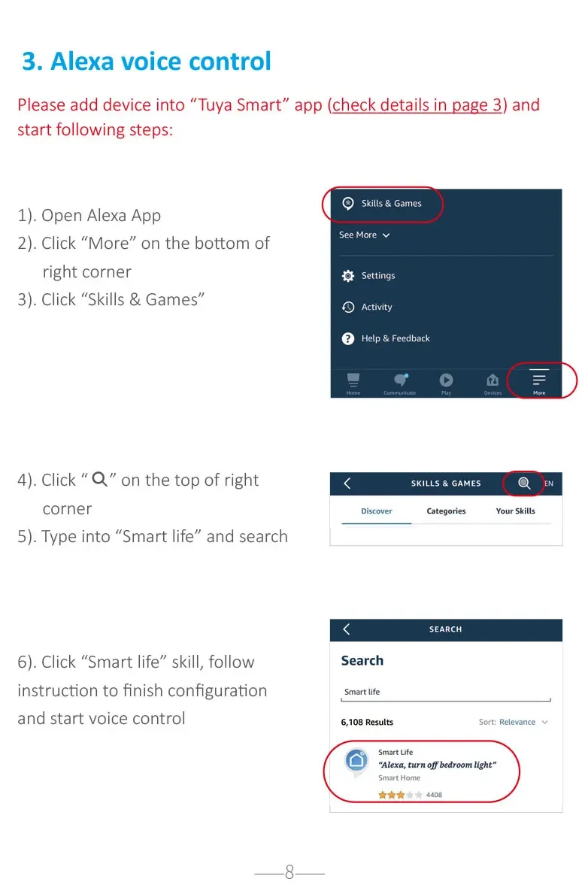Tap the Home icon in bottom bar
The width and height of the screenshot is (588, 888).
click(353, 383)
